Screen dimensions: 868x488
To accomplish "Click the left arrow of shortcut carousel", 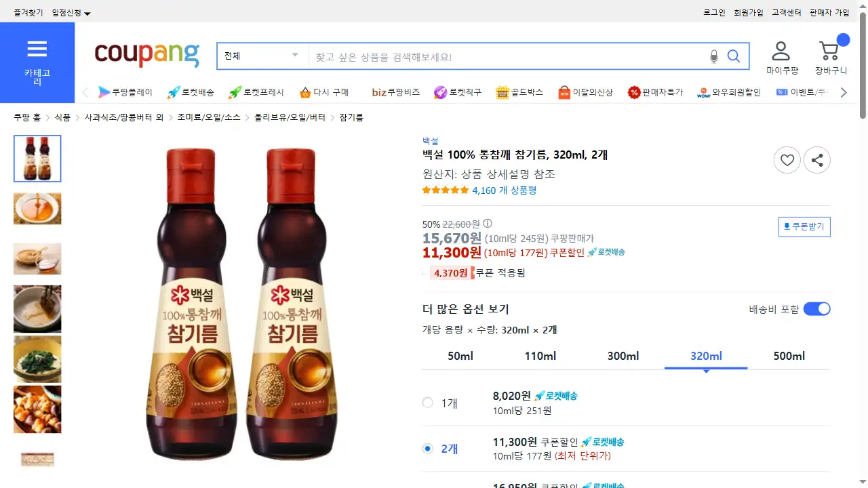I will [85, 92].
